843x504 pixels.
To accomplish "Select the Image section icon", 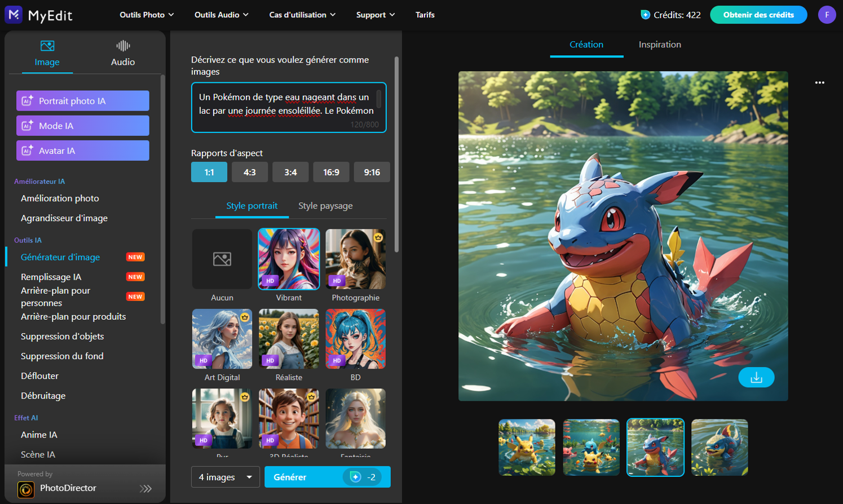I will coord(47,46).
